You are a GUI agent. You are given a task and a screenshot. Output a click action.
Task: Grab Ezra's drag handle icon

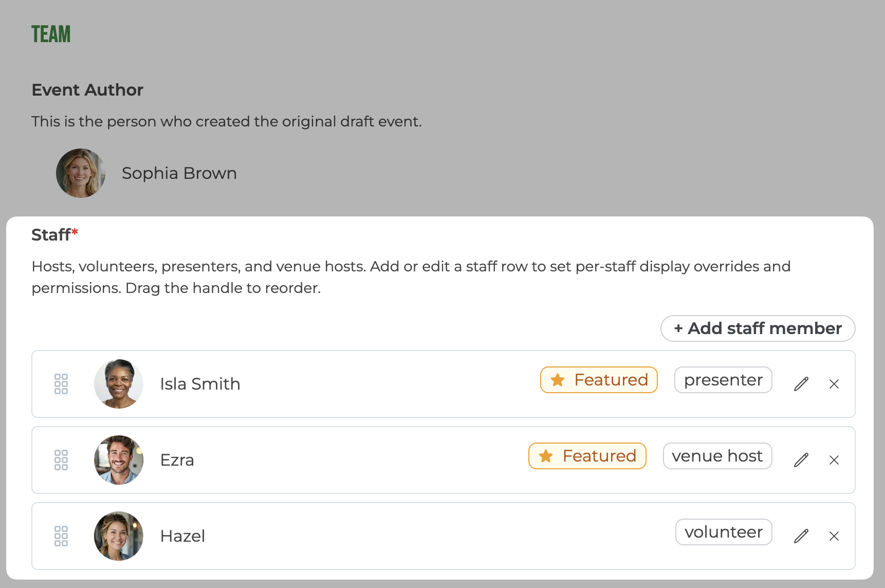[61, 460]
